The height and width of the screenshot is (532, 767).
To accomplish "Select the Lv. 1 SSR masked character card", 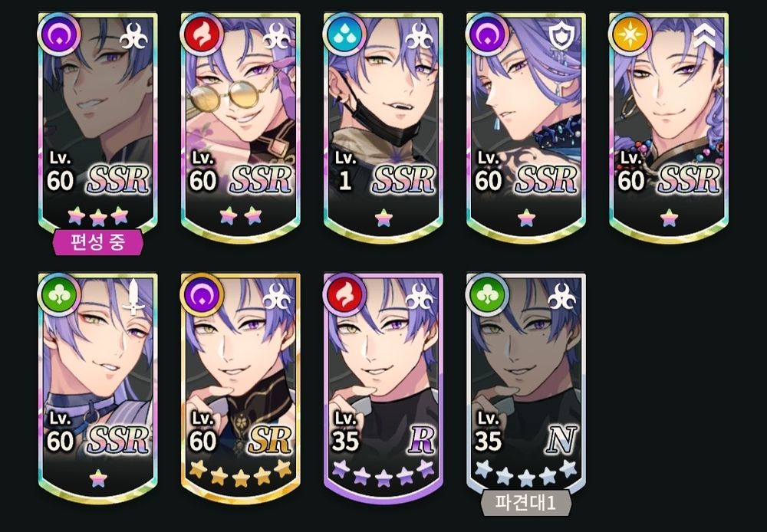I will pyautogui.click(x=383, y=128).
